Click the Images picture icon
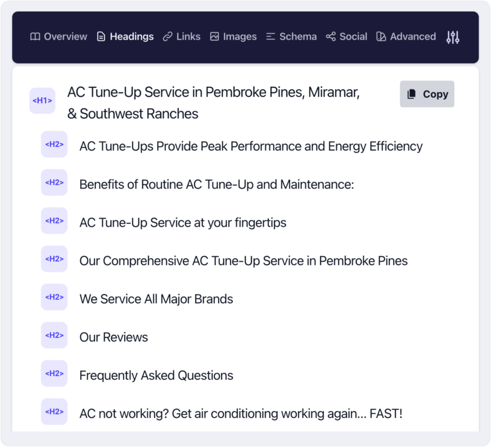This screenshot has height=448, width=491. (215, 36)
